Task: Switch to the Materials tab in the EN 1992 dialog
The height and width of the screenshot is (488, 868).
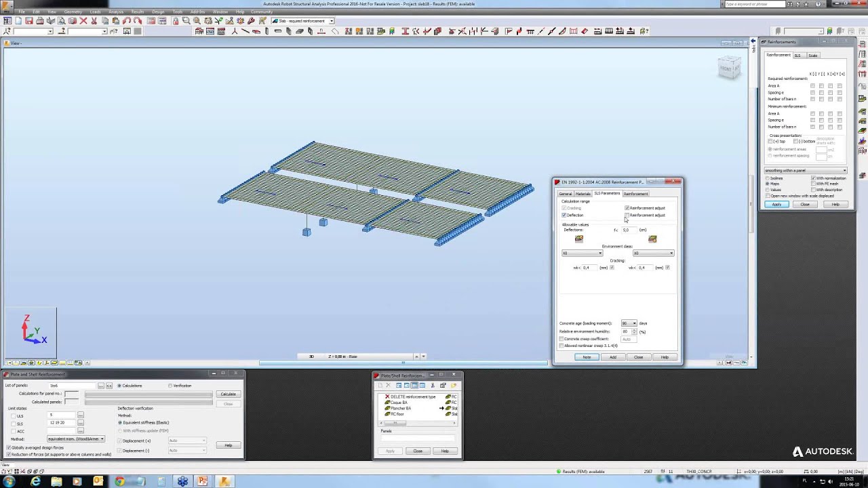Action: point(583,193)
